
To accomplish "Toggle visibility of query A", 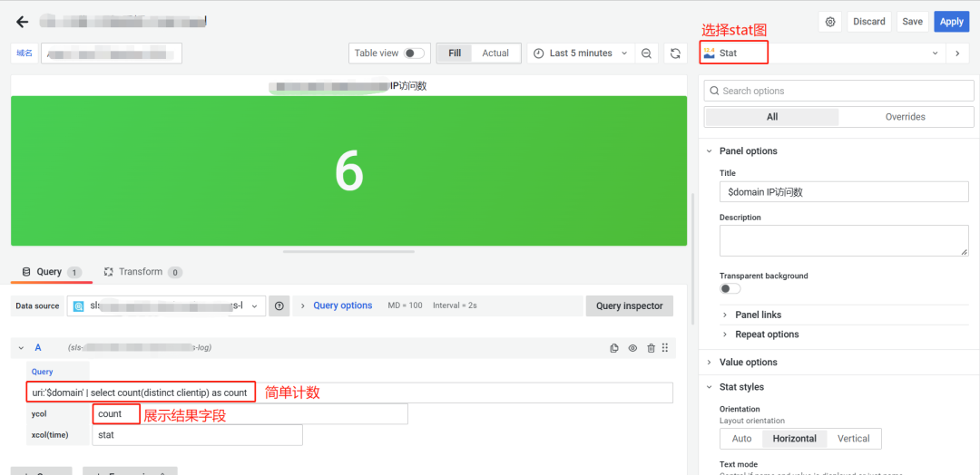I will pyautogui.click(x=632, y=348).
